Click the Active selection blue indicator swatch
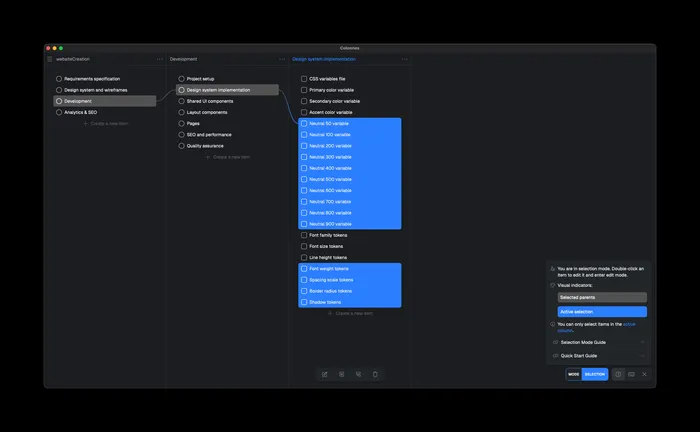The height and width of the screenshot is (432, 700). pos(602,312)
